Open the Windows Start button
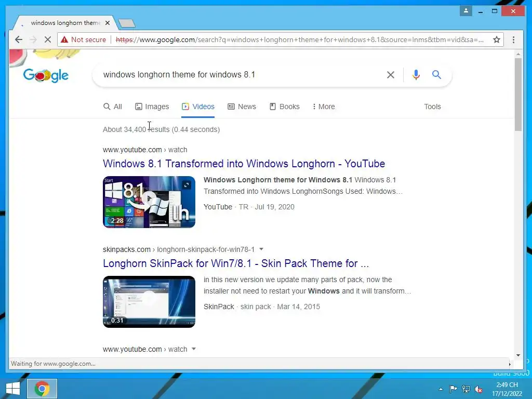Screen dimensions: 532x399 [13, 389]
